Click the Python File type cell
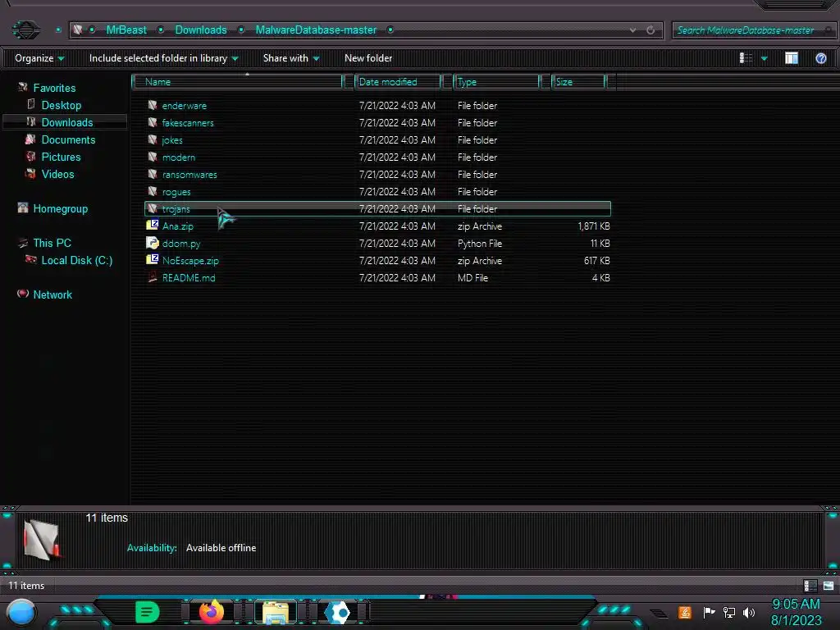This screenshot has height=630, width=840. click(479, 243)
